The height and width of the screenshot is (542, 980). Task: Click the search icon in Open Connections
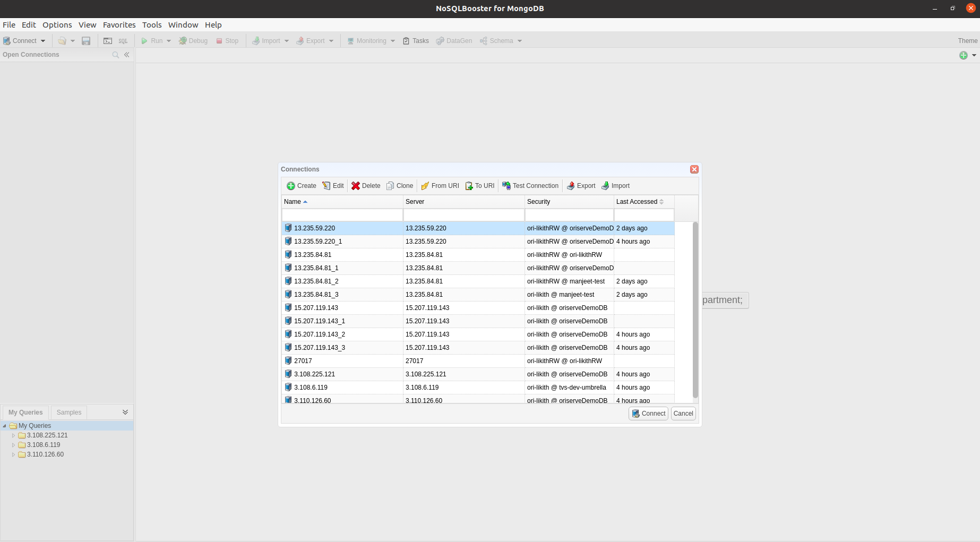[115, 55]
